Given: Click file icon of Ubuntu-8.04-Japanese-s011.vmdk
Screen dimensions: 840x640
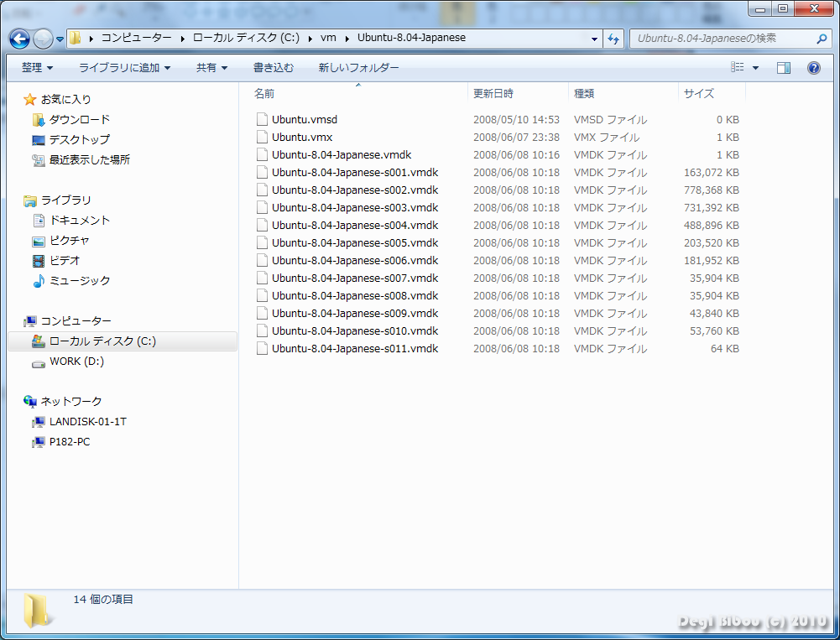Looking at the screenshot, I should [262, 348].
